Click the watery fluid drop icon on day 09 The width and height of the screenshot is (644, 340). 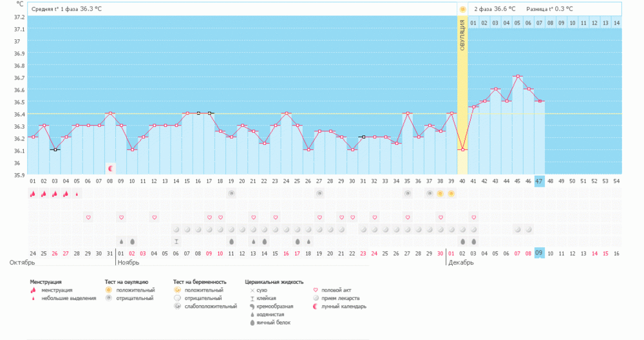tap(121, 241)
